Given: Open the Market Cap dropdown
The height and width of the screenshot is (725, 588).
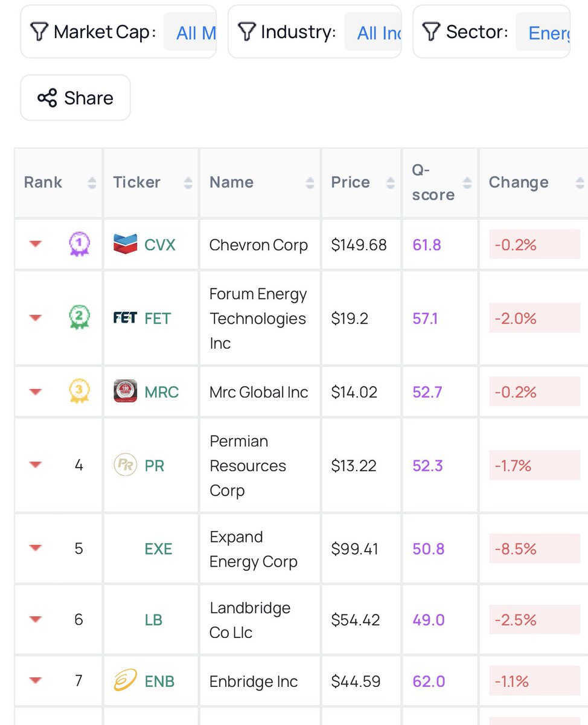Looking at the screenshot, I should tap(190, 33).
